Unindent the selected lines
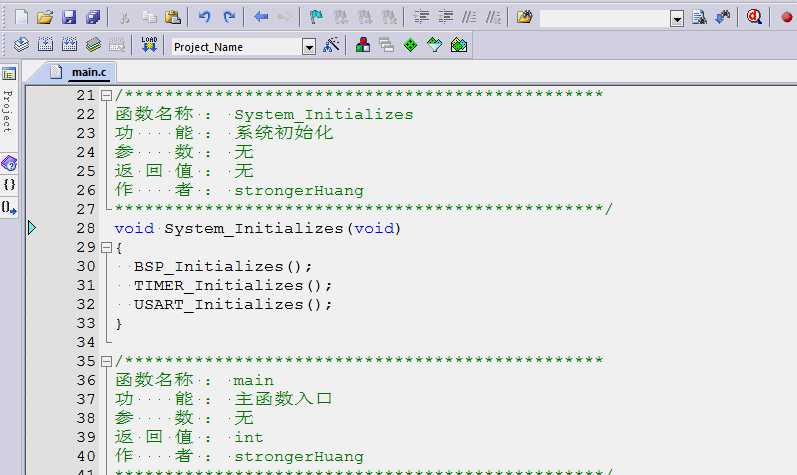Viewport: 797px width, 475px height. pos(445,17)
